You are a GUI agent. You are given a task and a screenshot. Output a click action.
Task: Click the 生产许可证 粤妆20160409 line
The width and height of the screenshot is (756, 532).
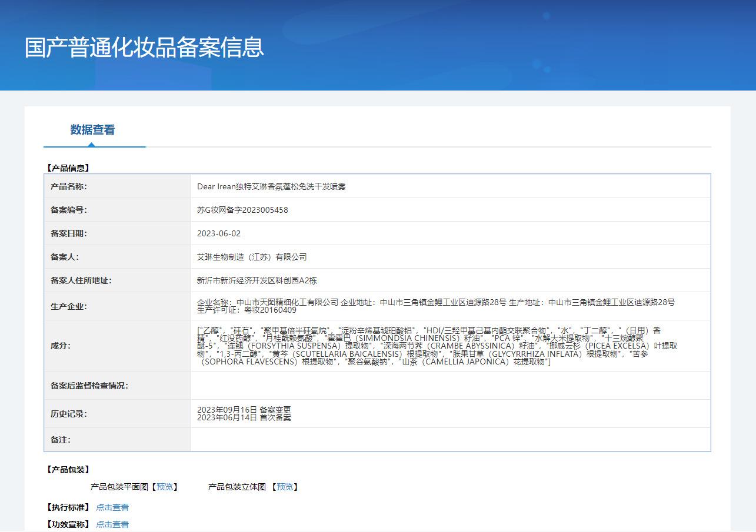click(x=247, y=310)
